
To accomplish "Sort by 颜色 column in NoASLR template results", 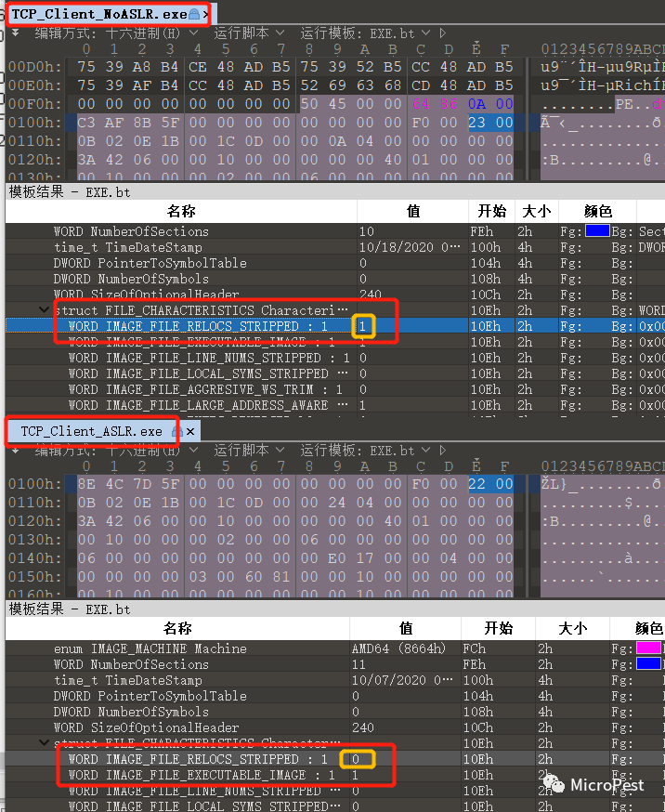I will tap(597, 211).
